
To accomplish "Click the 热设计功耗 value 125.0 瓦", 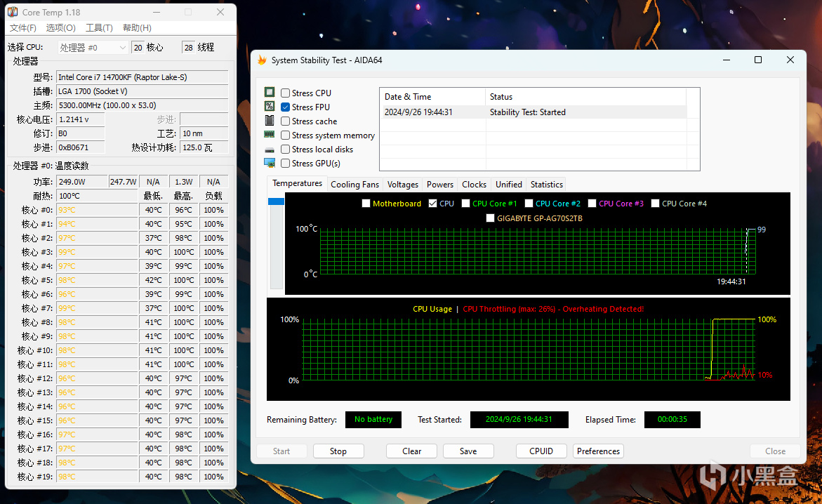I will coord(204,148).
